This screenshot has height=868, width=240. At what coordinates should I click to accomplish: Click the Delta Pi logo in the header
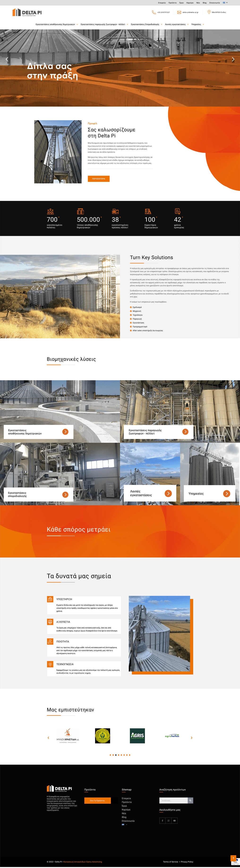pyautogui.click(x=27, y=13)
